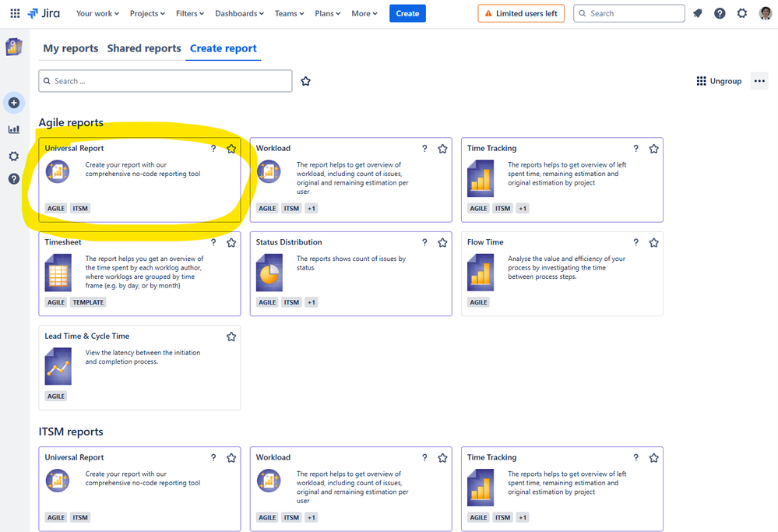
Task: Switch to My reports tab
Action: click(x=70, y=48)
